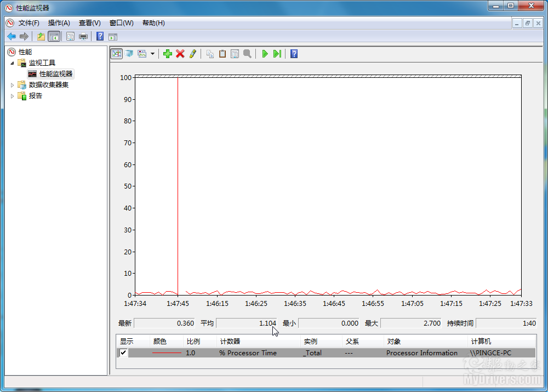
Task: Click the Paste Counter List clipboard icon
Action: pyautogui.click(x=222, y=54)
